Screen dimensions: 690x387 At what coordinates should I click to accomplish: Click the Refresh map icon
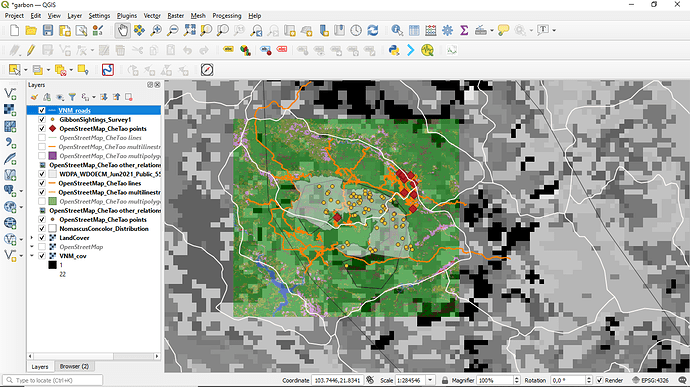pyautogui.click(x=373, y=30)
